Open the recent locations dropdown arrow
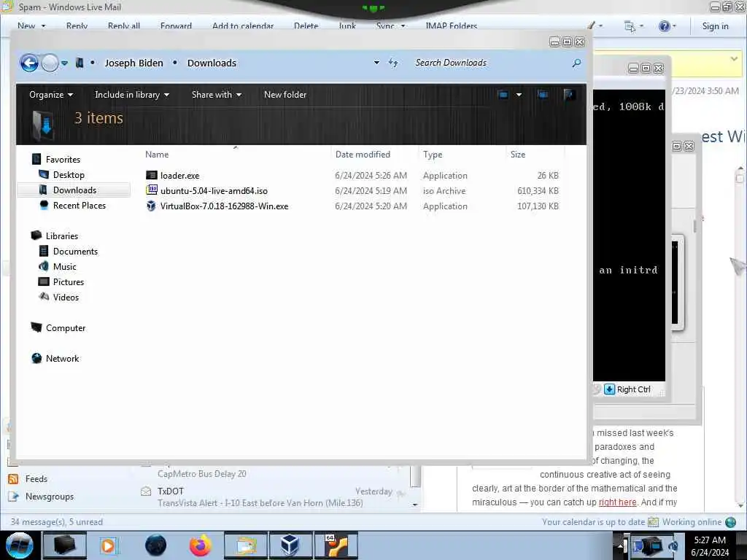This screenshot has width=747, height=560. (x=64, y=63)
